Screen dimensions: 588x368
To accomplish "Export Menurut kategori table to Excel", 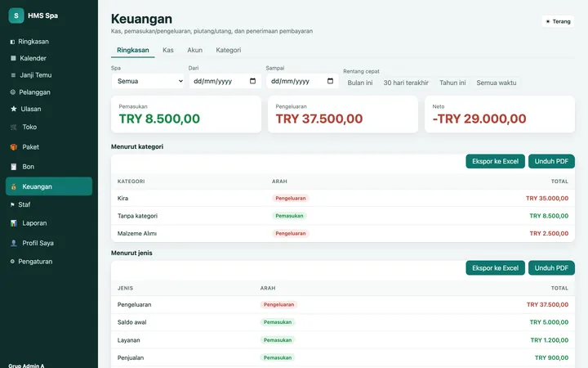I will tap(496, 161).
